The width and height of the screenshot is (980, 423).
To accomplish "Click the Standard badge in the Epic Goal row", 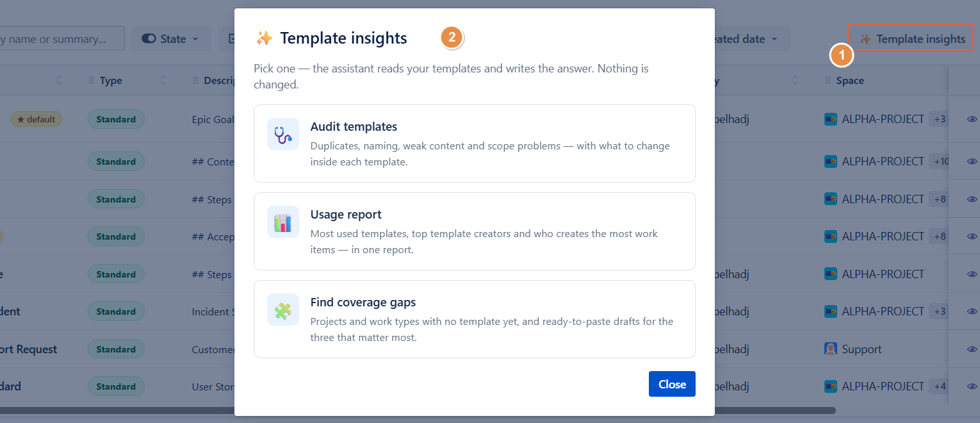I will coord(116,119).
